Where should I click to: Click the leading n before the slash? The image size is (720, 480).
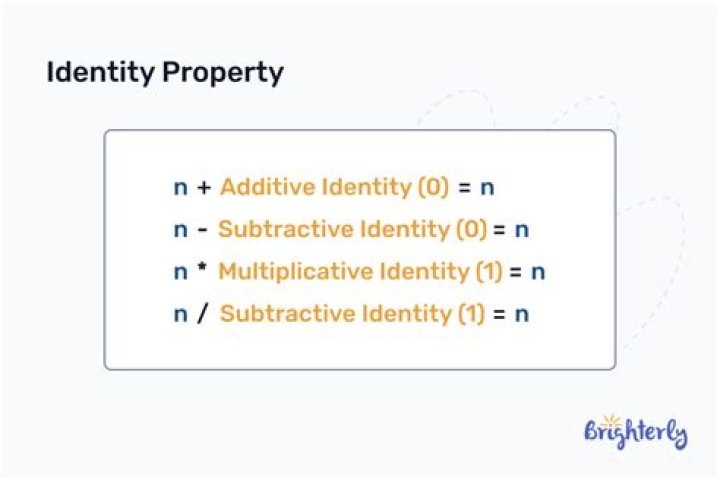pos(180,315)
